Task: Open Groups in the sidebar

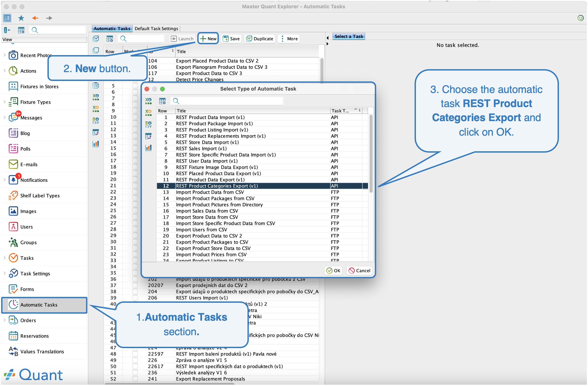Action: [x=44, y=242]
